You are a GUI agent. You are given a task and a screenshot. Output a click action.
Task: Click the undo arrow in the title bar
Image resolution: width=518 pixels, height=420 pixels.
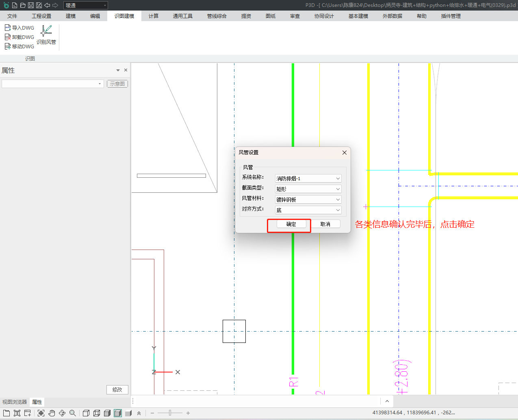coord(47,5)
